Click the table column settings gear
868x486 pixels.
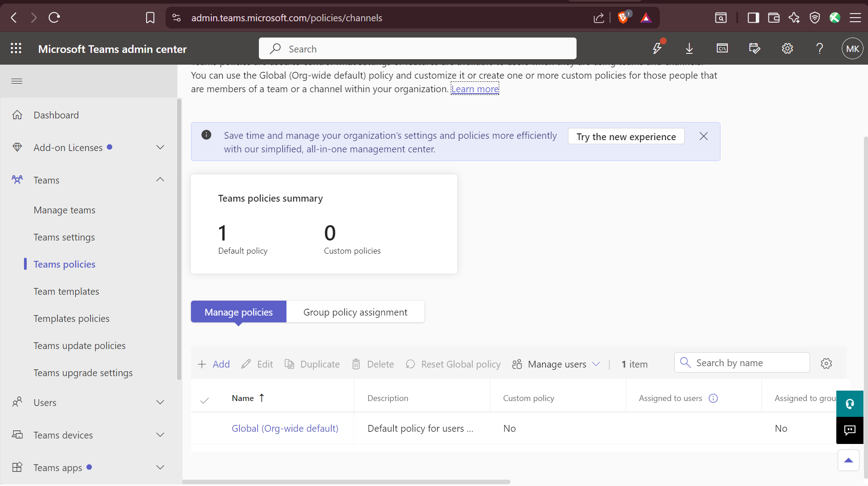point(826,363)
